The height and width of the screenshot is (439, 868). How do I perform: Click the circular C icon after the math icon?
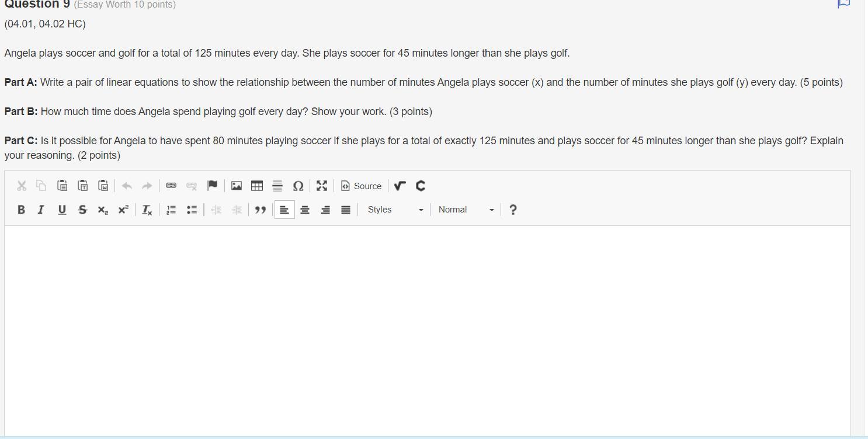tap(421, 186)
